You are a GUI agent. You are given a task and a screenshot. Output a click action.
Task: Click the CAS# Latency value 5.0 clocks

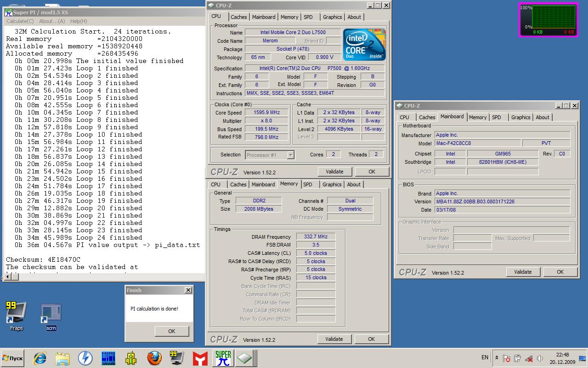pyautogui.click(x=316, y=253)
